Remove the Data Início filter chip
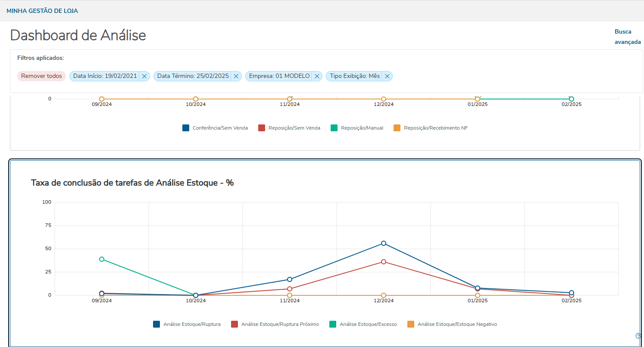Viewport: 644px width, 347px height. [144, 76]
